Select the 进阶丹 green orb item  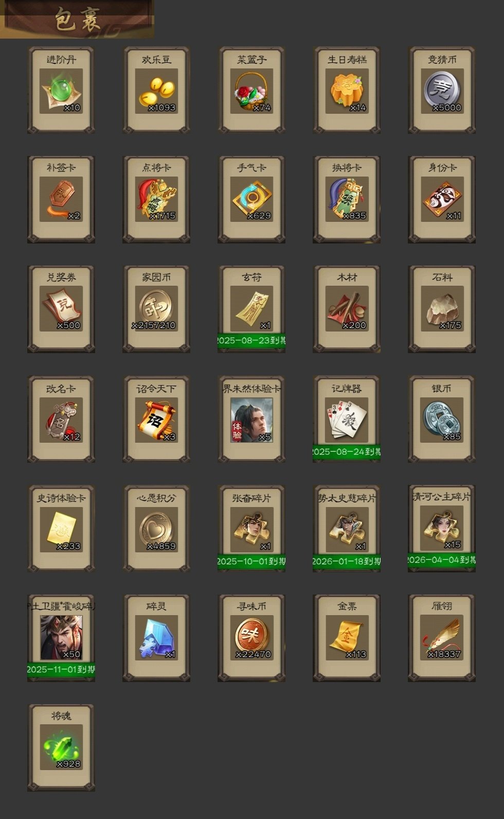61,91
